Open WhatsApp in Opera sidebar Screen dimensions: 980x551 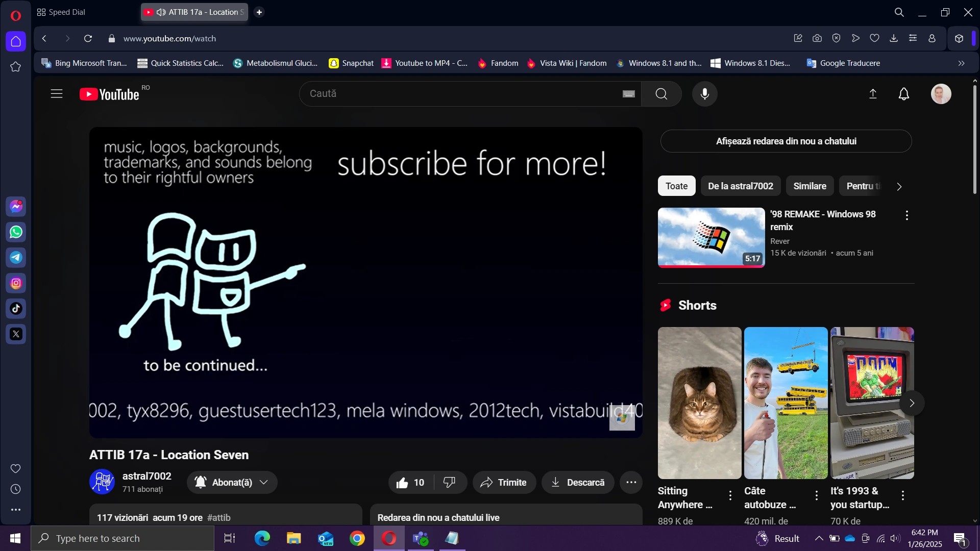[x=16, y=232]
